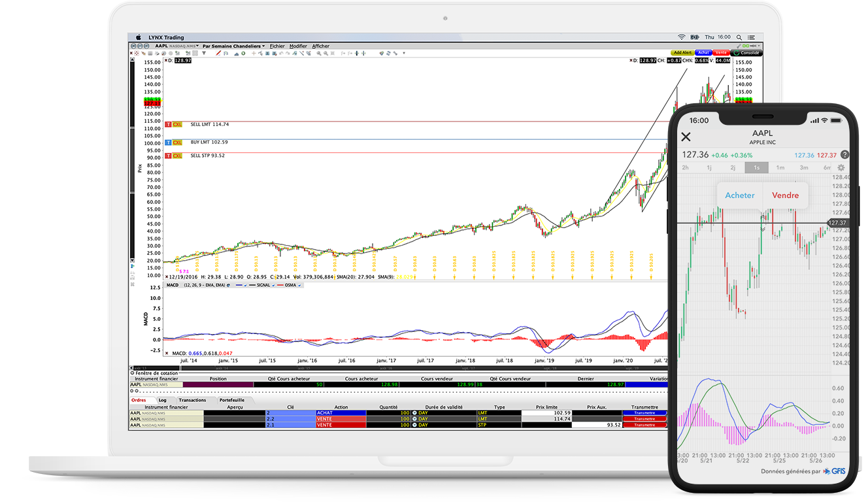Select the Ordres tab

(139, 400)
